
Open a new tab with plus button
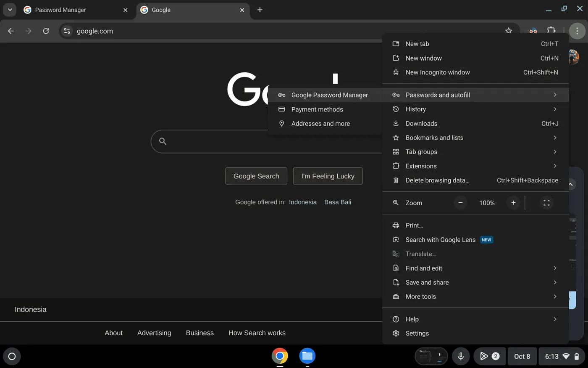[x=260, y=10]
